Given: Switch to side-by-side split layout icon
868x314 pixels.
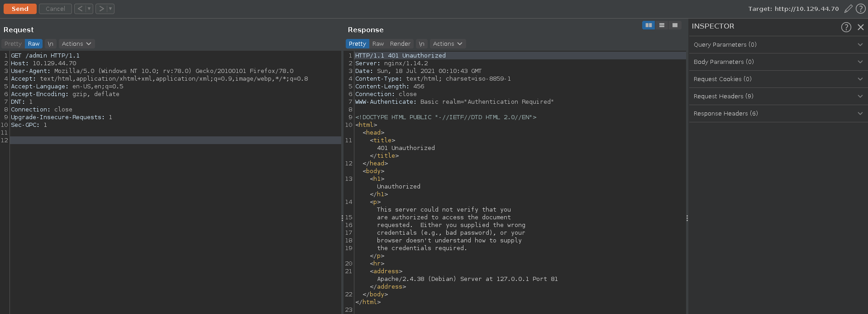Looking at the screenshot, I should pos(649,25).
